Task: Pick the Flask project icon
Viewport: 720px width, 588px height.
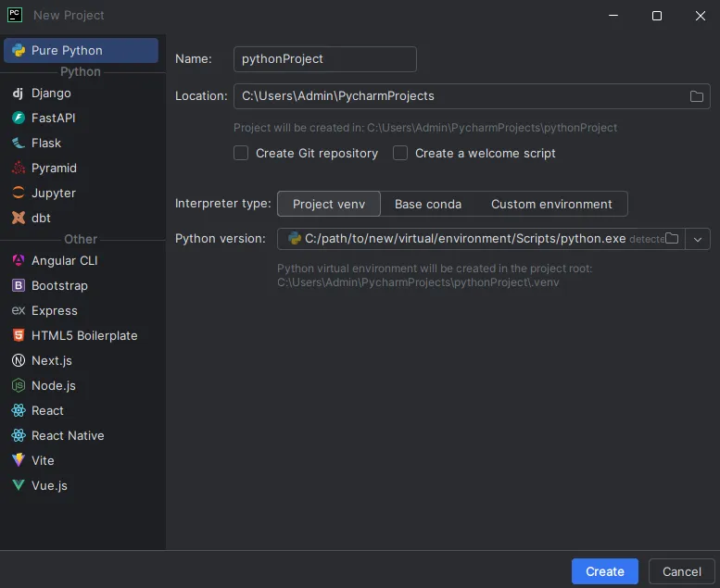Action: pyautogui.click(x=18, y=144)
